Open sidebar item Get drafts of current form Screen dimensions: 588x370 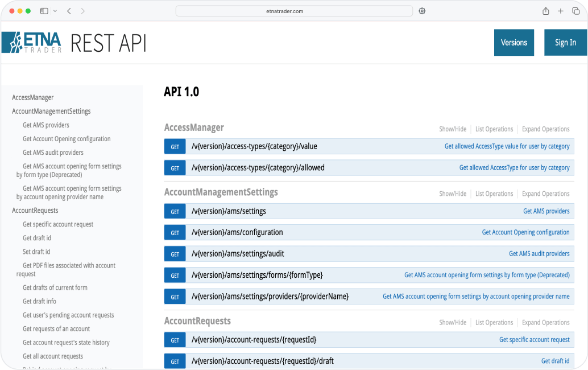(55, 288)
